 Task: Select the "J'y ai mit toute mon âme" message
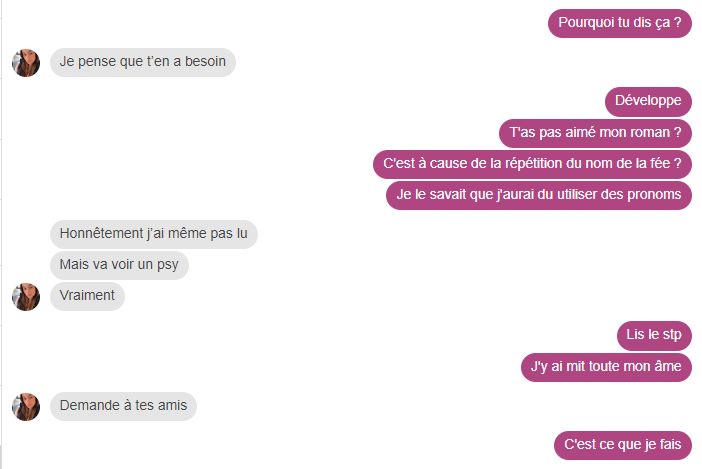606,367
